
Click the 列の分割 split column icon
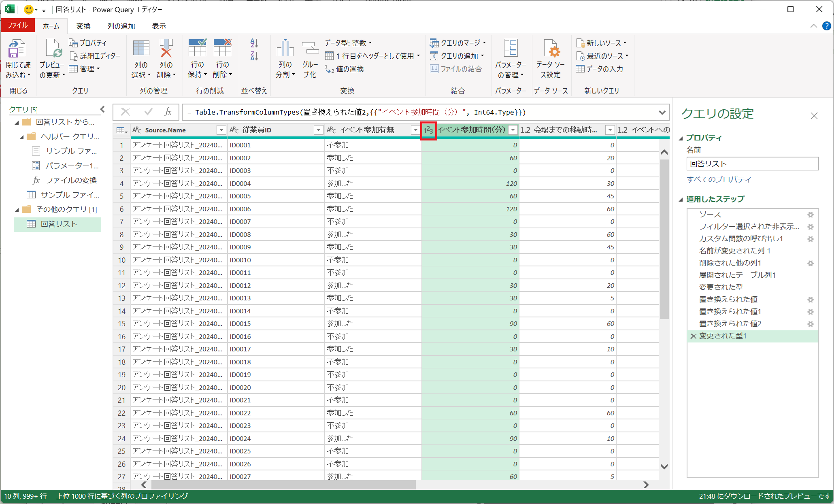pyautogui.click(x=285, y=48)
